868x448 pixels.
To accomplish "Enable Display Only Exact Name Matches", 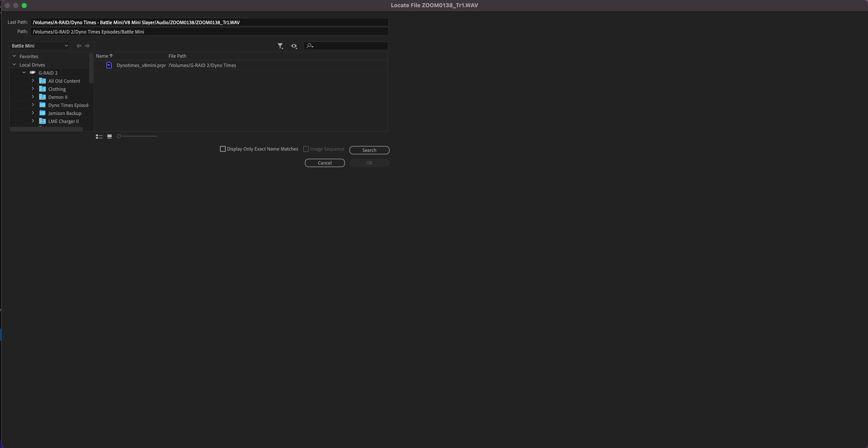I will pos(223,149).
